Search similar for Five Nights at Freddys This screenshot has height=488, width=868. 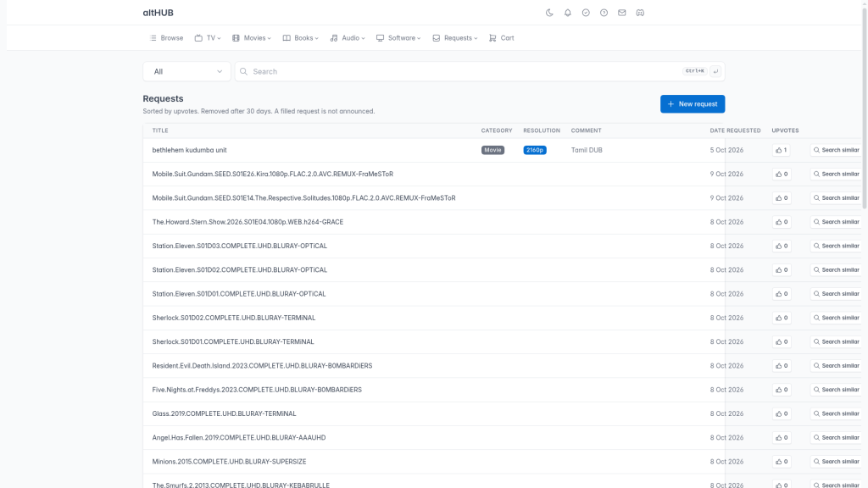click(x=836, y=390)
